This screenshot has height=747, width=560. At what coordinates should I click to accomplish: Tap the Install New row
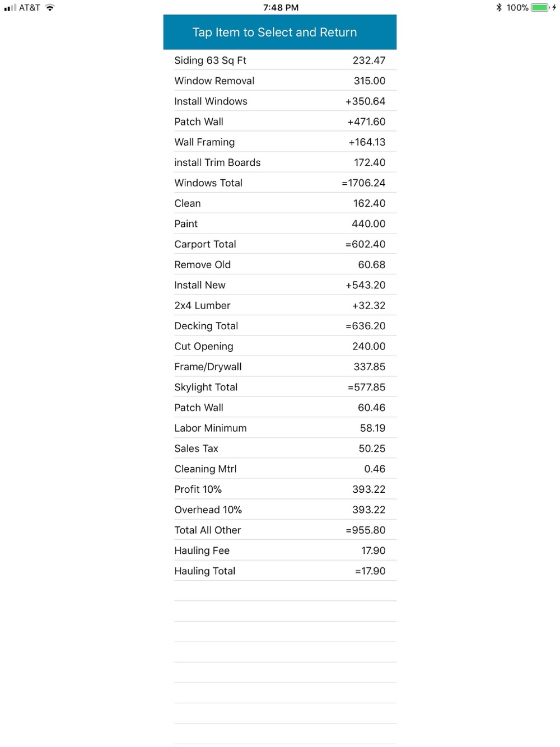(x=280, y=285)
